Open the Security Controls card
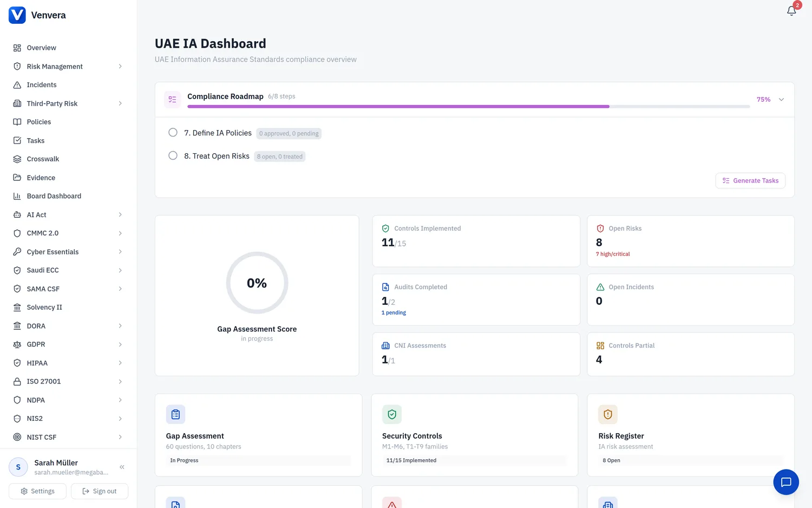This screenshot has height=508, width=812. [x=475, y=435]
